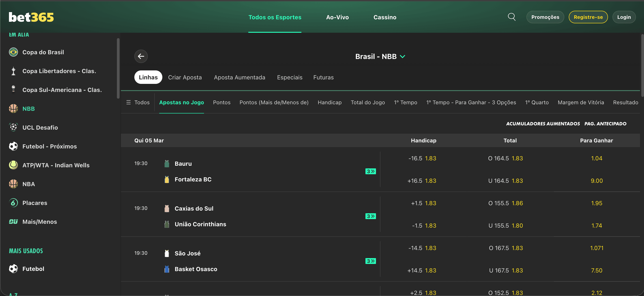Click the Registre-se button
This screenshot has height=296, width=644.
588,17
